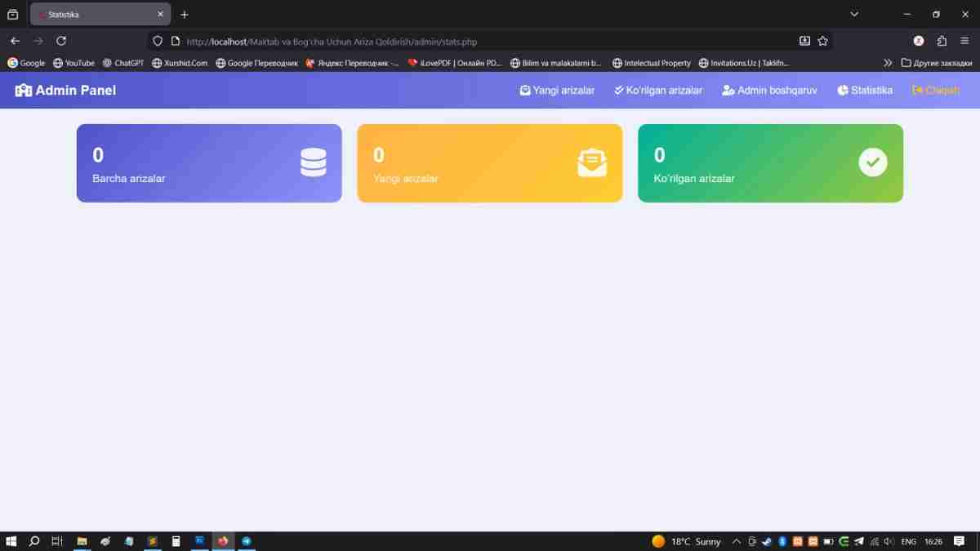Click the building icon next to Admin Panel
The width and height of the screenshot is (980, 551).
point(20,90)
